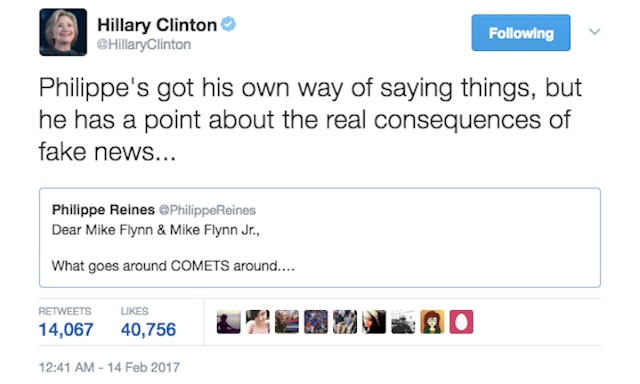Click Philippe Reines name in quoted tweet
This screenshot has width=640, height=384.
coord(103,210)
